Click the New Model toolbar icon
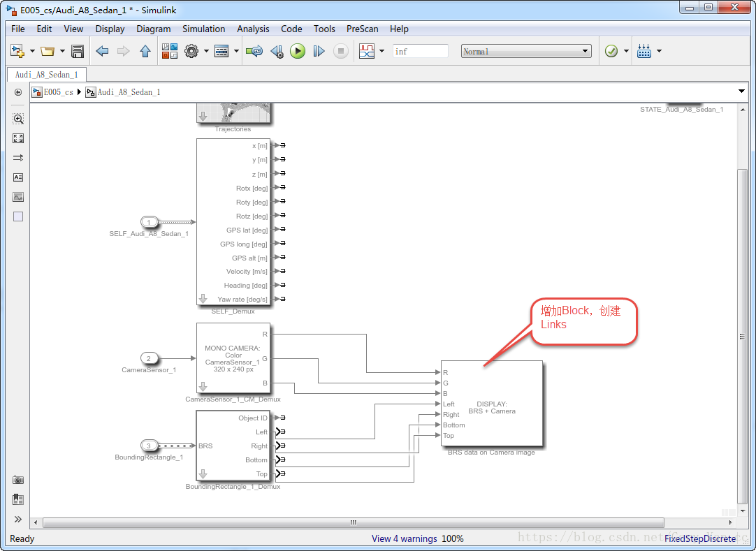 pyautogui.click(x=17, y=51)
